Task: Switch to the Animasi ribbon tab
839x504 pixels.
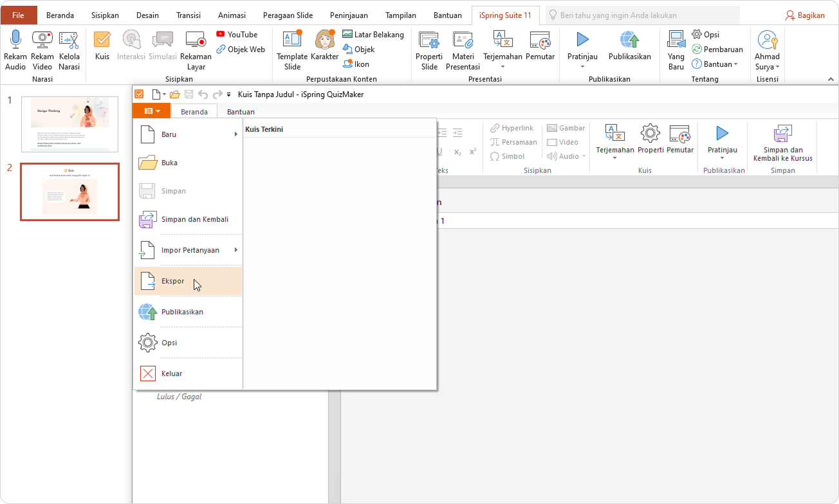Action: click(x=232, y=15)
